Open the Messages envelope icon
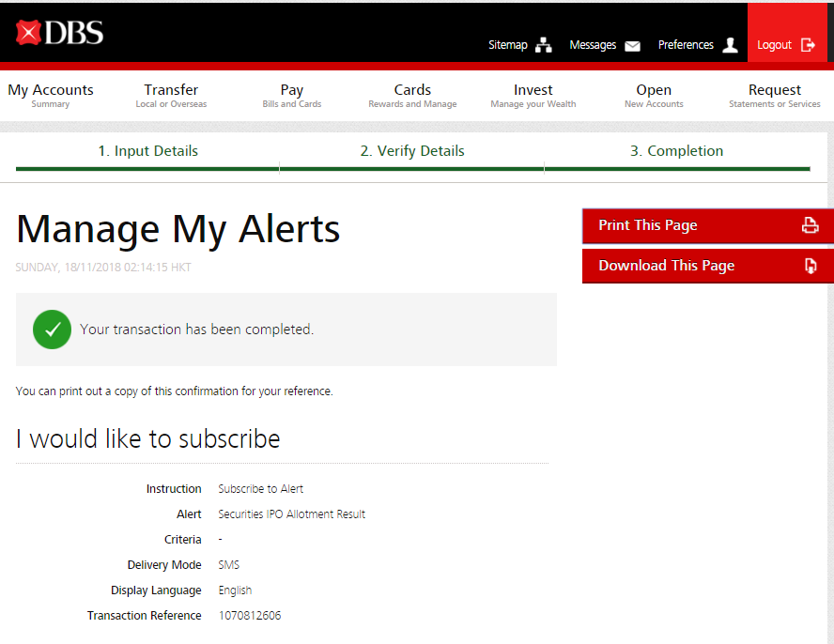Image resolution: width=834 pixels, height=644 pixels. tap(632, 45)
